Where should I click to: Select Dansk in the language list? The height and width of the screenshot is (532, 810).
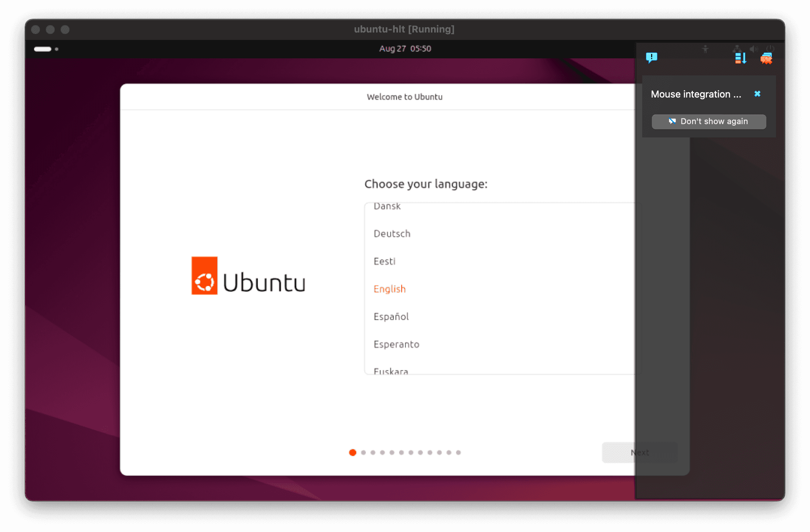point(503,207)
